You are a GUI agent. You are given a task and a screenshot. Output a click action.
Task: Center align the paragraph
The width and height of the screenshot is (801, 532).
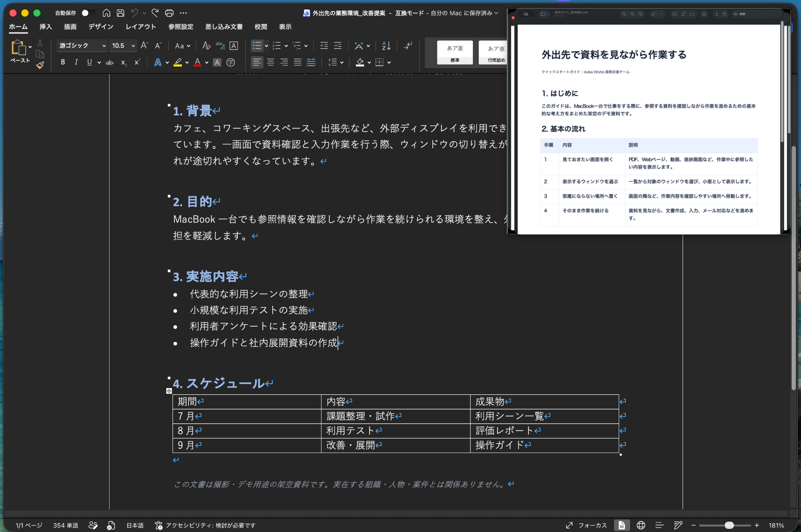point(271,62)
